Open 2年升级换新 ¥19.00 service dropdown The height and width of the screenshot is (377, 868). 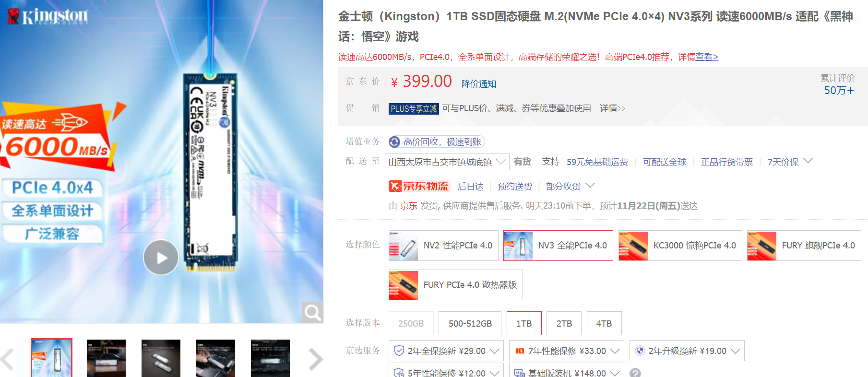tap(687, 351)
